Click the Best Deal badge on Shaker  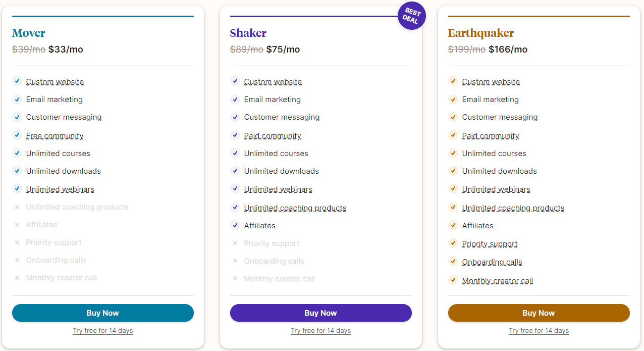[x=411, y=16]
